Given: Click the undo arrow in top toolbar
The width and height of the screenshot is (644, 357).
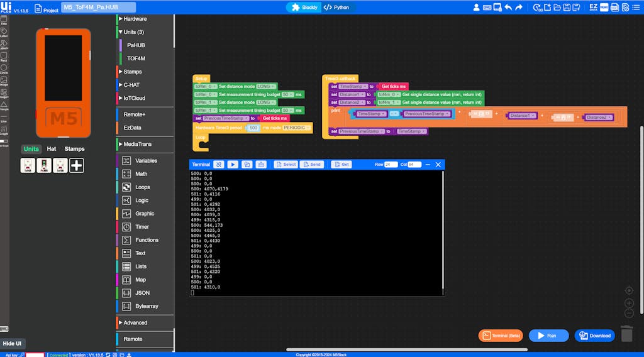Looking at the screenshot, I should click(x=508, y=8).
